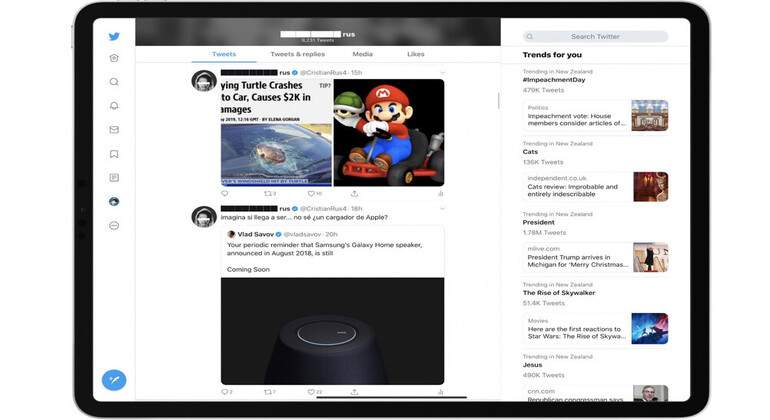This screenshot has height=420, width=770.
Task: Open the Galaxy Home speaker image
Action: (x=332, y=331)
